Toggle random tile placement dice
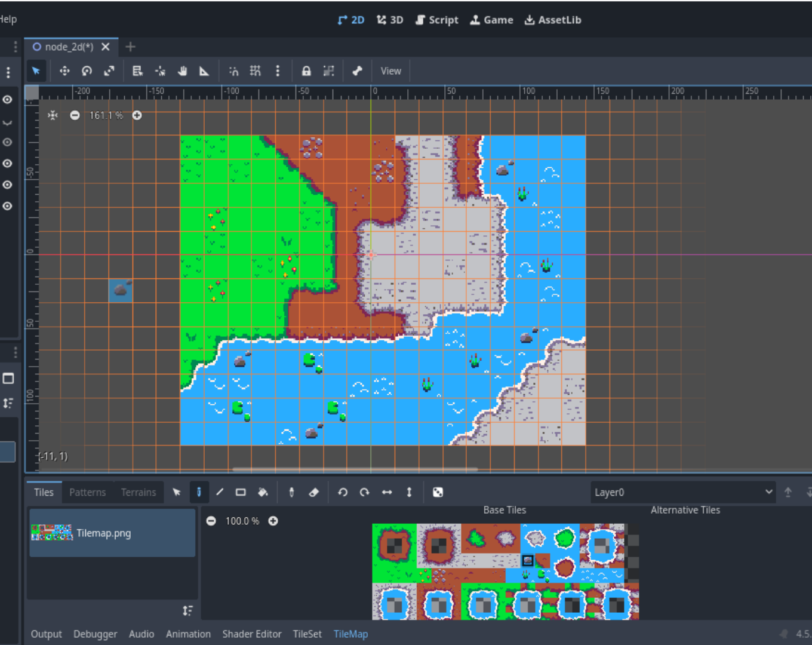The width and height of the screenshot is (812, 645). (x=438, y=492)
